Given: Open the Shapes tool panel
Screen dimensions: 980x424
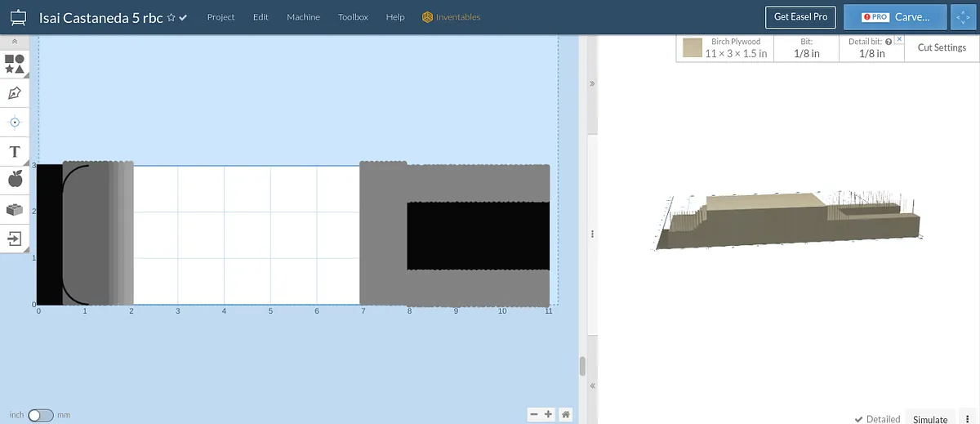Looking at the screenshot, I should coord(14,65).
